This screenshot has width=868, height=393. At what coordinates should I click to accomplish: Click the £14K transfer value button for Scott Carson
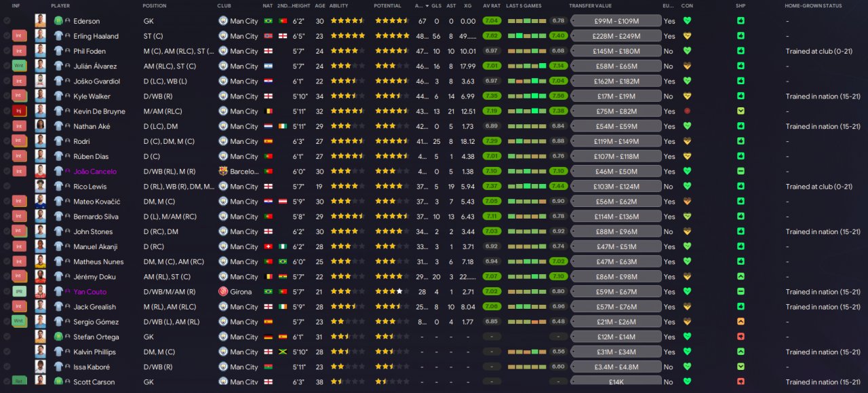click(616, 381)
